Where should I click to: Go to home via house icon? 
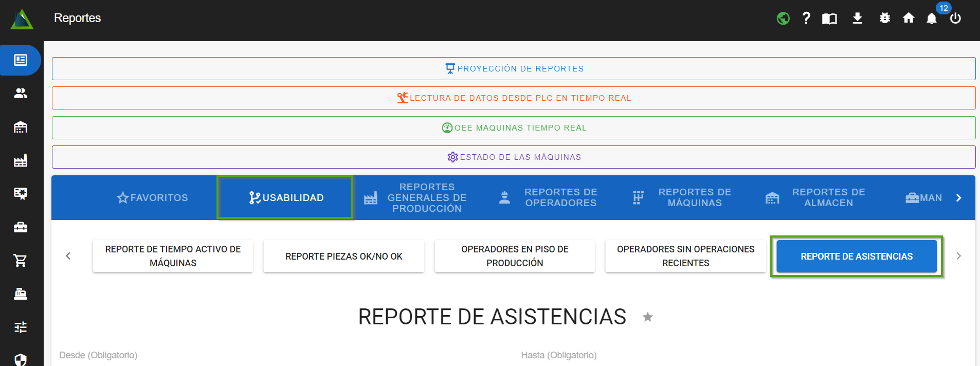point(909,19)
